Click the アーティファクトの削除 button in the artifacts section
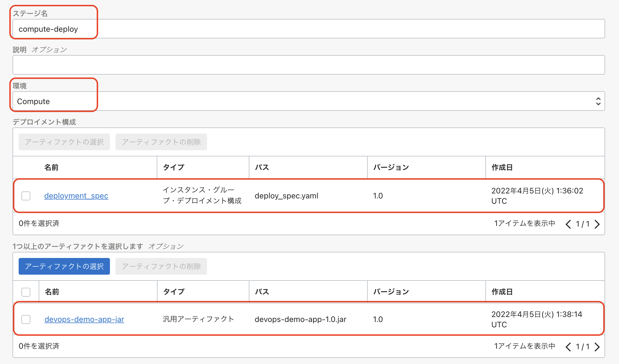This screenshot has width=619, height=364. coord(161,266)
